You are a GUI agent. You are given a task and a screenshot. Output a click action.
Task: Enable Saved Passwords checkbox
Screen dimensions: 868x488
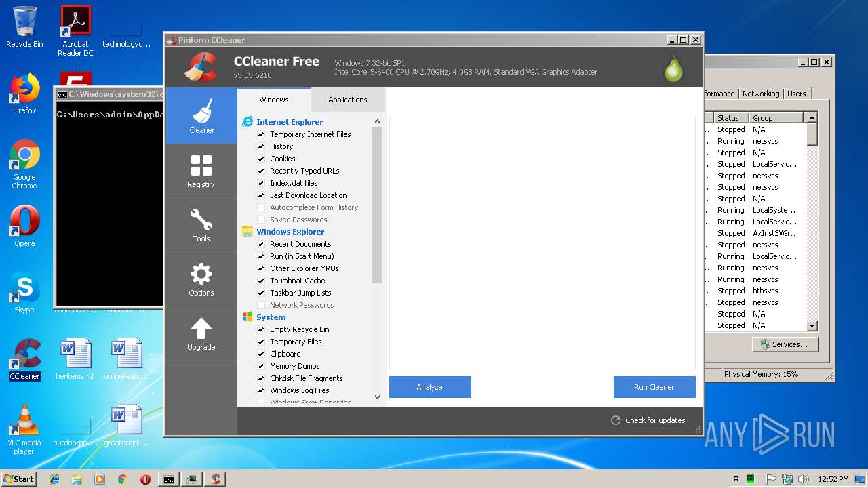pos(261,220)
